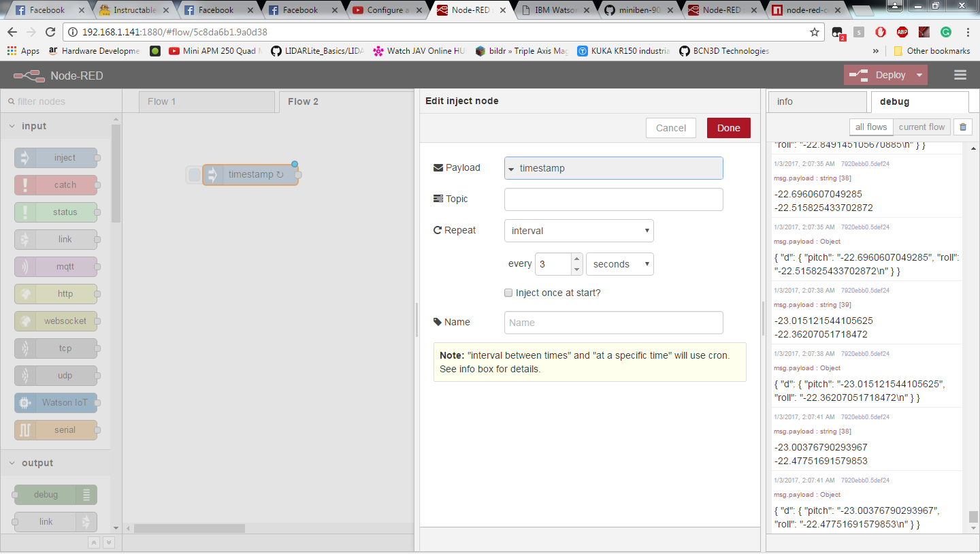Select the websocket node in the palette

tap(56, 321)
